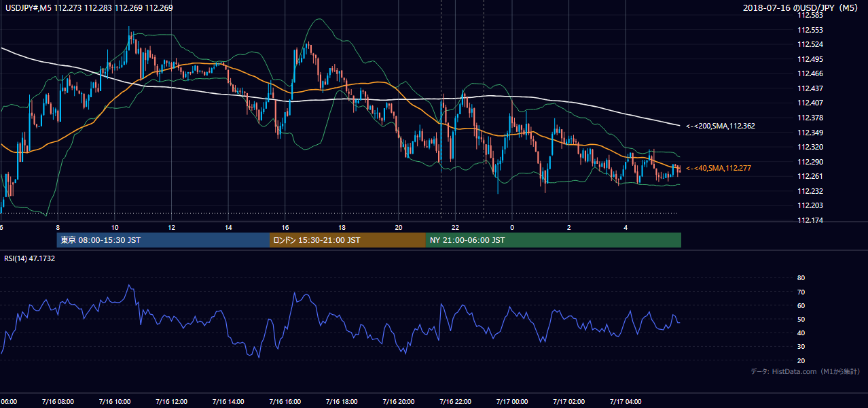
Task: Click the RSI(14) 47.1732 indicator label
Action: click(30, 259)
